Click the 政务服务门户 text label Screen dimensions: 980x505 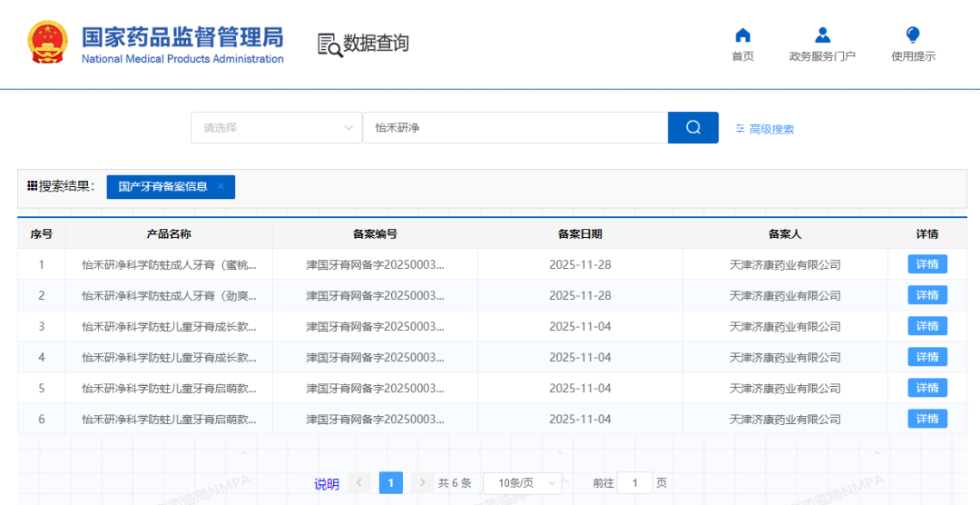point(822,56)
